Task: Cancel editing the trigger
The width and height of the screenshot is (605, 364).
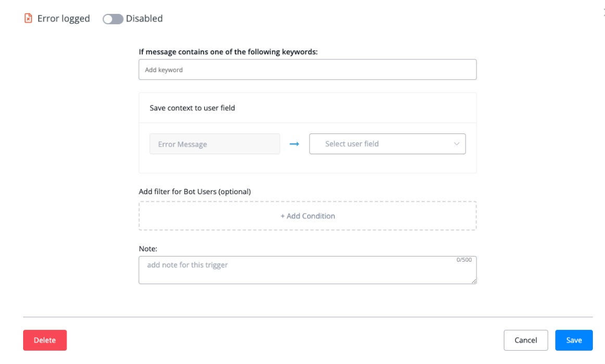Action: [525, 340]
